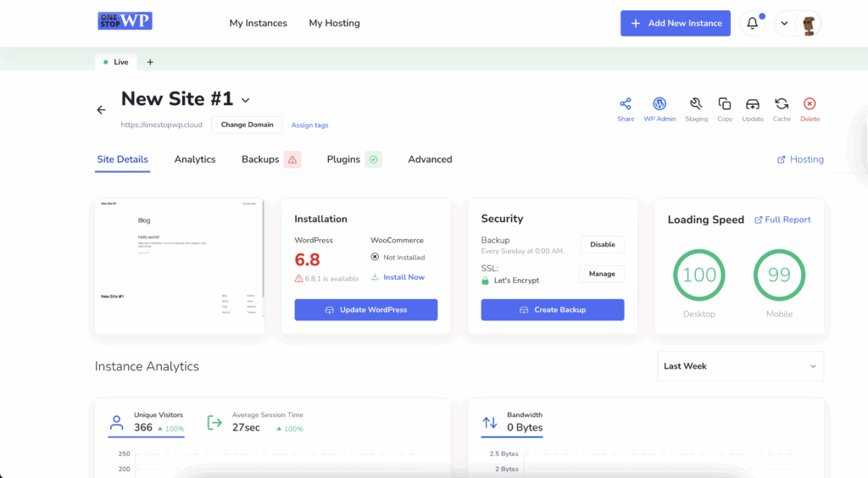Open the Last Week period dropdown
The image size is (868, 478).
tap(740, 366)
